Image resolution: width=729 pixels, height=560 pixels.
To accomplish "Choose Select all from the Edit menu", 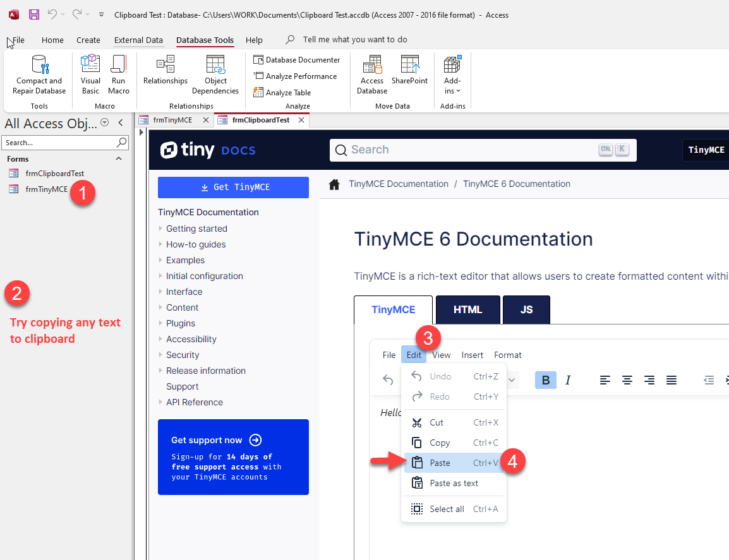I will click(x=454, y=509).
